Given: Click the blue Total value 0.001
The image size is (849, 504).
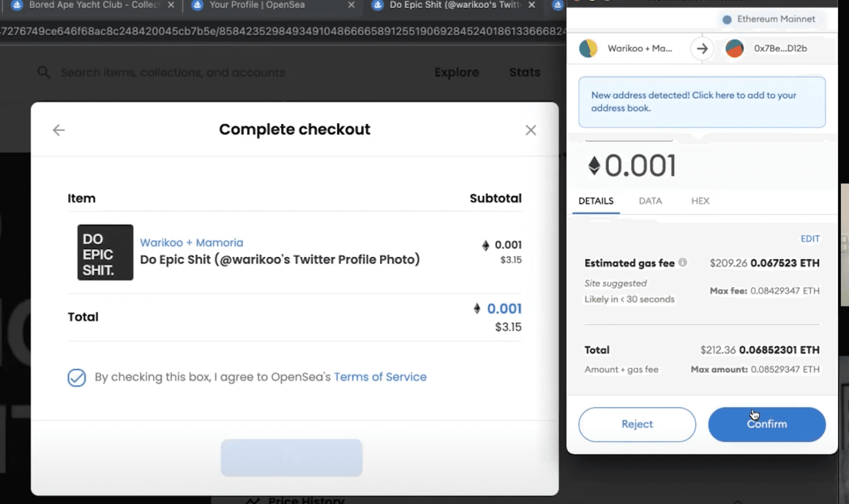Looking at the screenshot, I should click(504, 309).
